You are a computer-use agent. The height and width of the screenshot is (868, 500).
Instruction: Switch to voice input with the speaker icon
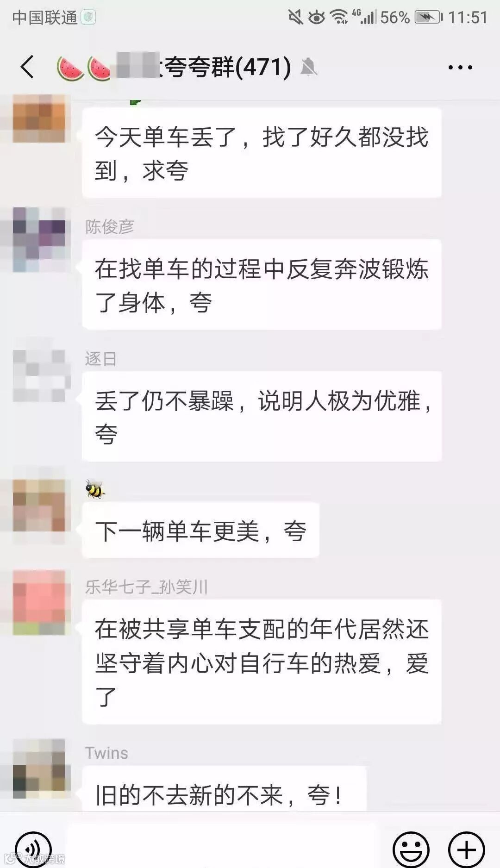coord(33,849)
